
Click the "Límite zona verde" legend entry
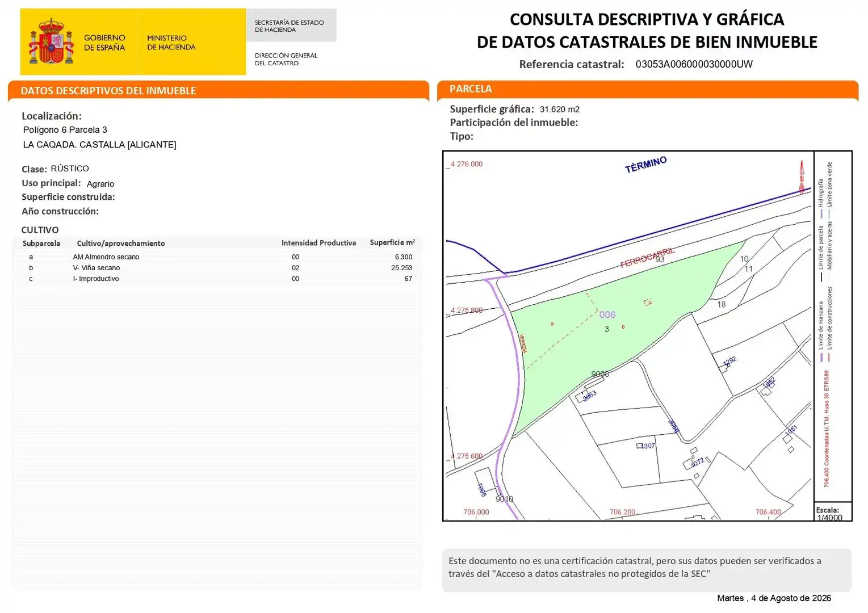(829, 190)
